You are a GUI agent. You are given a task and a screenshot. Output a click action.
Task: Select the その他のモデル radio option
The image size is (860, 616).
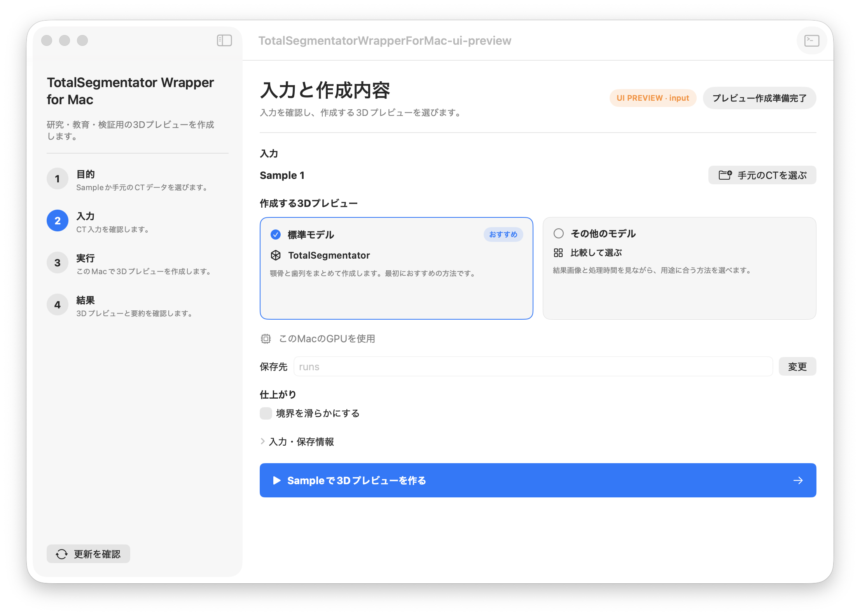pos(559,233)
